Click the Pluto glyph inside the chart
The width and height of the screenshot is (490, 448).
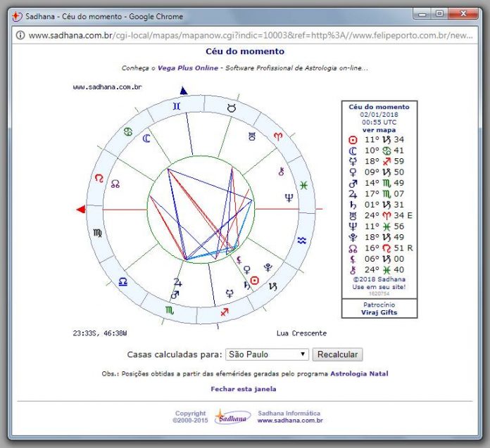pos(268,267)
